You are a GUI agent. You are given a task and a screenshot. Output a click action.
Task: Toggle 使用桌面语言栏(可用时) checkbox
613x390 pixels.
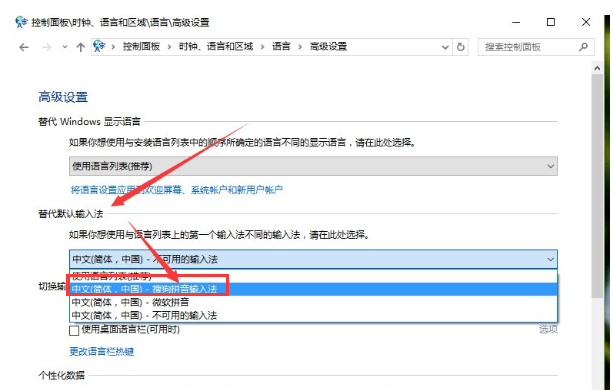point(74,331)
